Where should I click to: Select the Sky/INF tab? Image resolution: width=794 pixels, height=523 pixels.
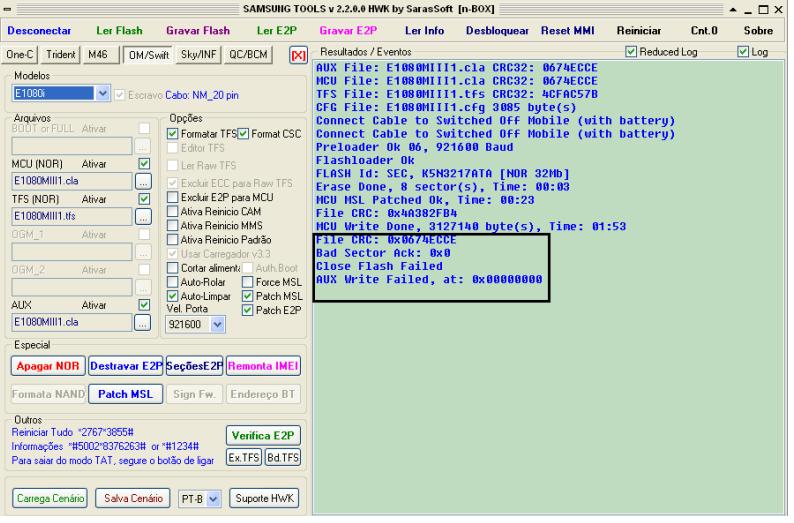click(198, 53)
